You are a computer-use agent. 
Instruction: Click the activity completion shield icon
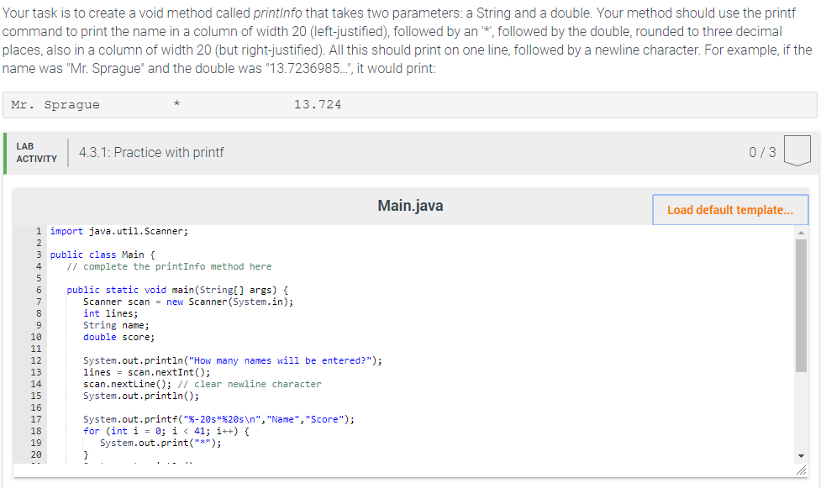797,149
